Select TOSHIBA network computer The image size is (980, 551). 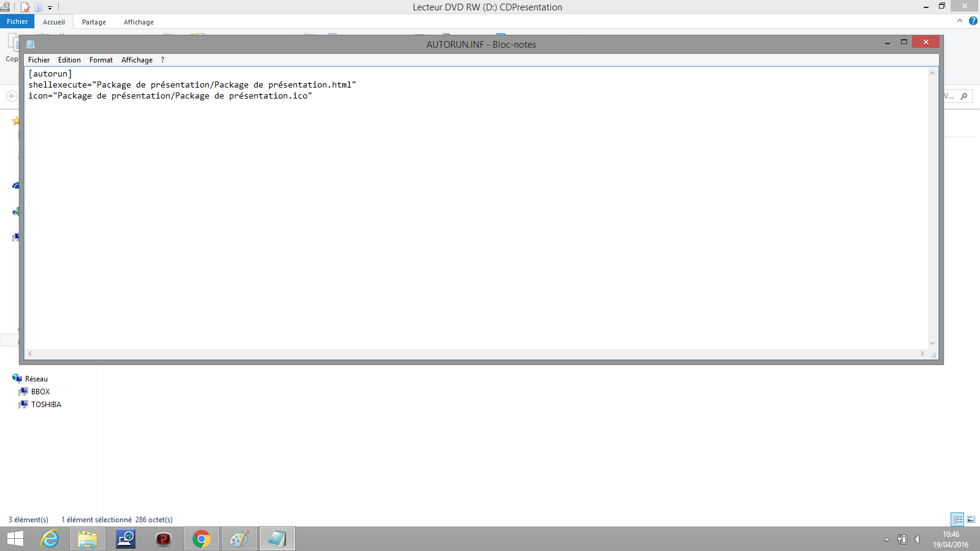(x=46, y=405)
